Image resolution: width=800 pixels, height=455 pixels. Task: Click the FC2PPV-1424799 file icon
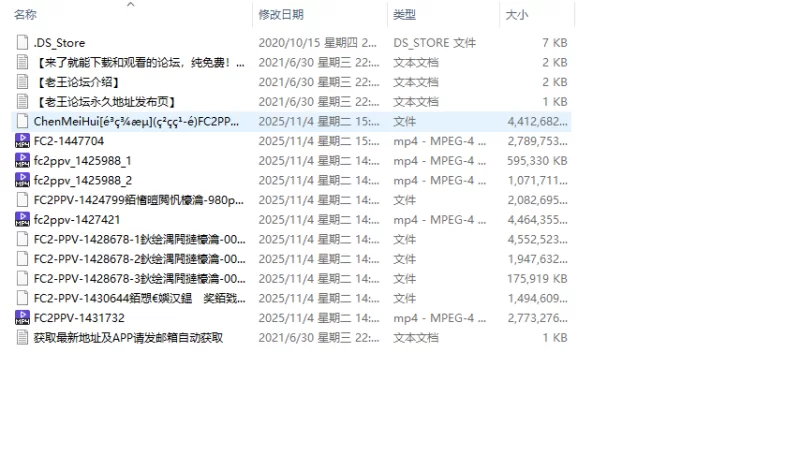point(22,200)
